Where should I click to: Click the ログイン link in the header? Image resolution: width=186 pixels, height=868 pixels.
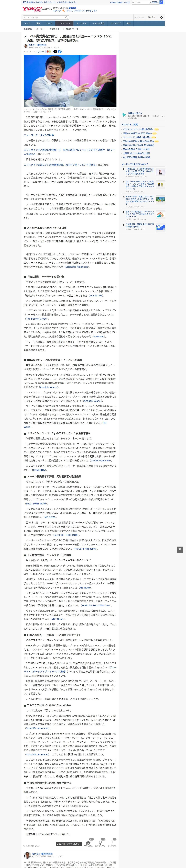57,11
